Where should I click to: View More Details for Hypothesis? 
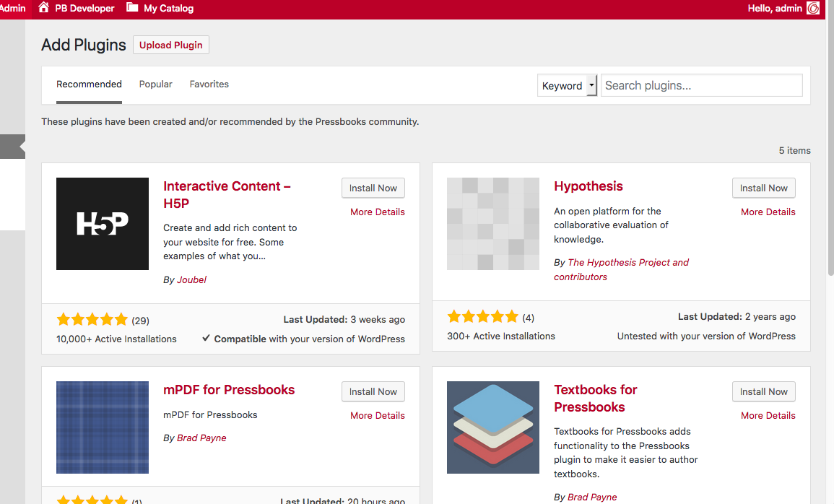pos(768,212)
